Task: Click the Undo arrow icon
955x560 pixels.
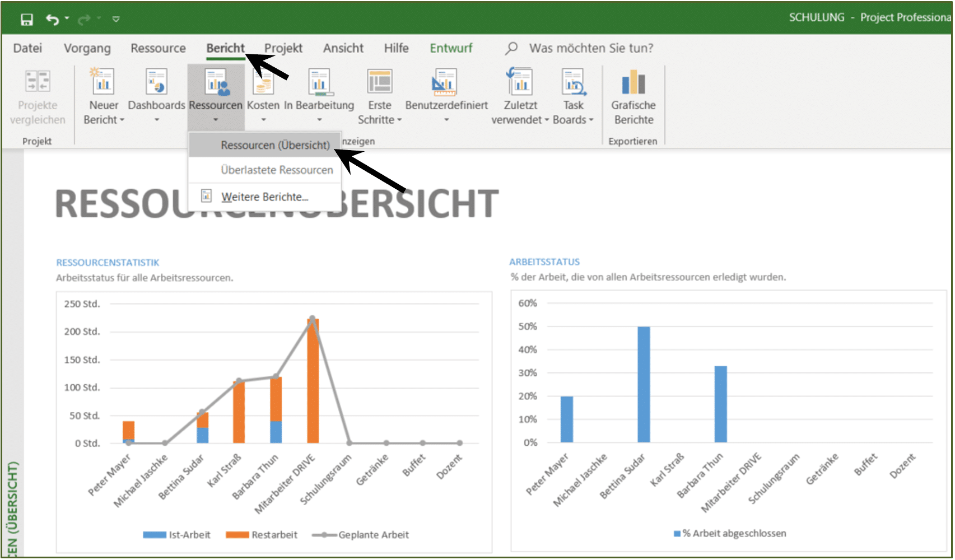Action: pos(52,20)
